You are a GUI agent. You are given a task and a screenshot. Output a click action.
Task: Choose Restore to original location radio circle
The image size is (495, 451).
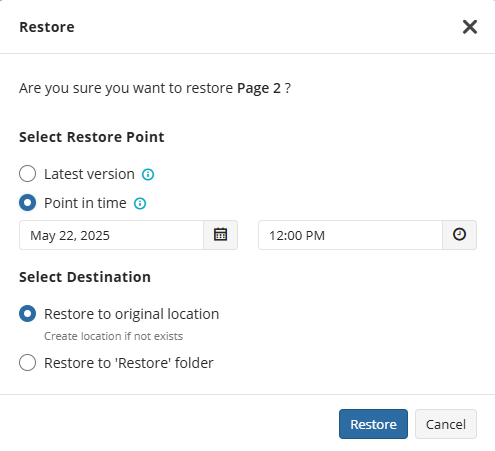(27, 314)
